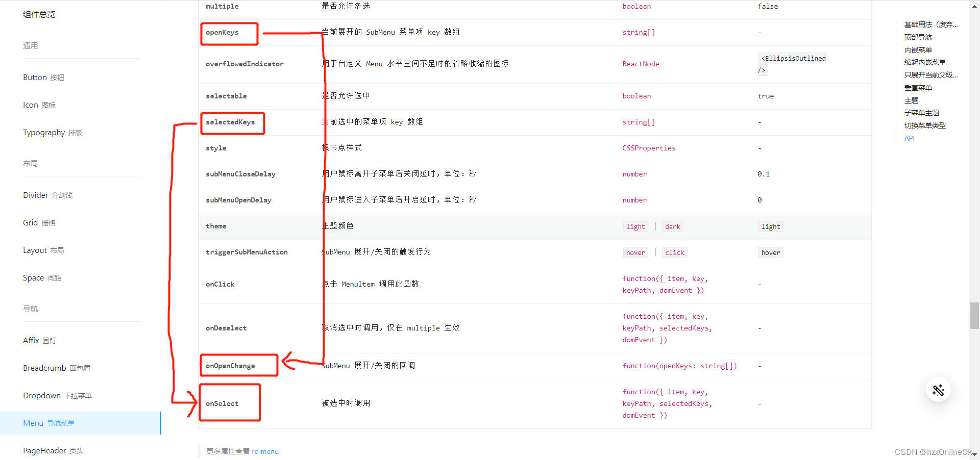
Task: Click CSSProperties type text
Action: (649, 148)
